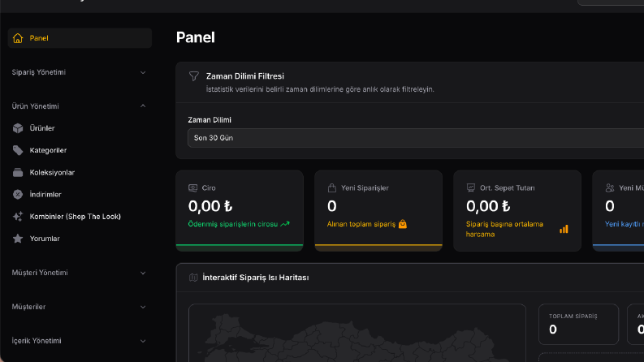
Task: Click the chart icon beside Ort. Sepet Tutarı
Action: (x=471, y=188)
